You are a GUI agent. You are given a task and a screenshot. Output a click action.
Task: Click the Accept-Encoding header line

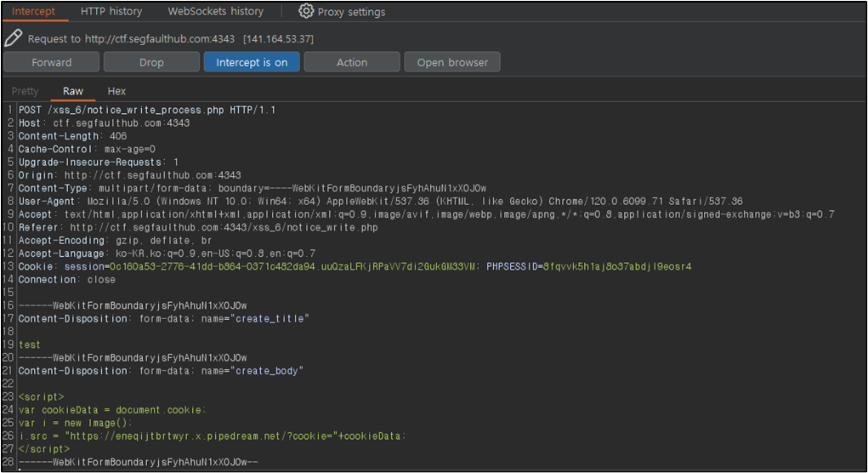tap(115, 241)
